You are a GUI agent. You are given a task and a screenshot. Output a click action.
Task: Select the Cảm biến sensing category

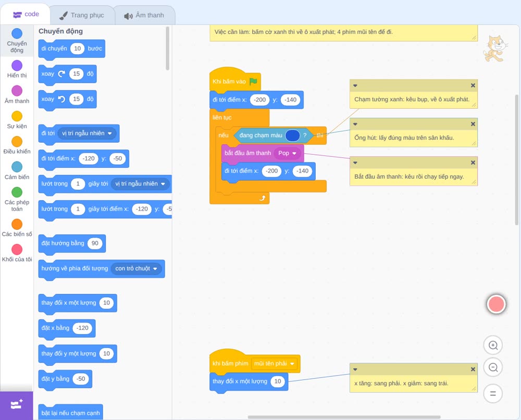click(17, 170)
